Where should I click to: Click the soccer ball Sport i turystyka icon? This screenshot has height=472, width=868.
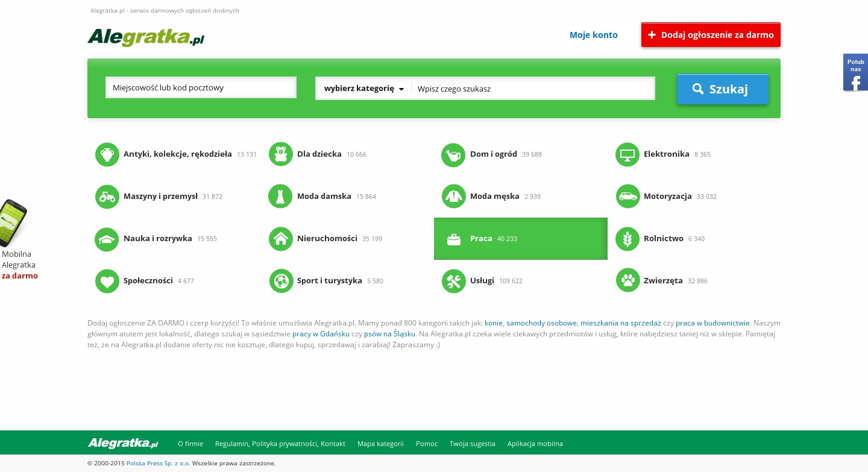(x=281, y=281)
